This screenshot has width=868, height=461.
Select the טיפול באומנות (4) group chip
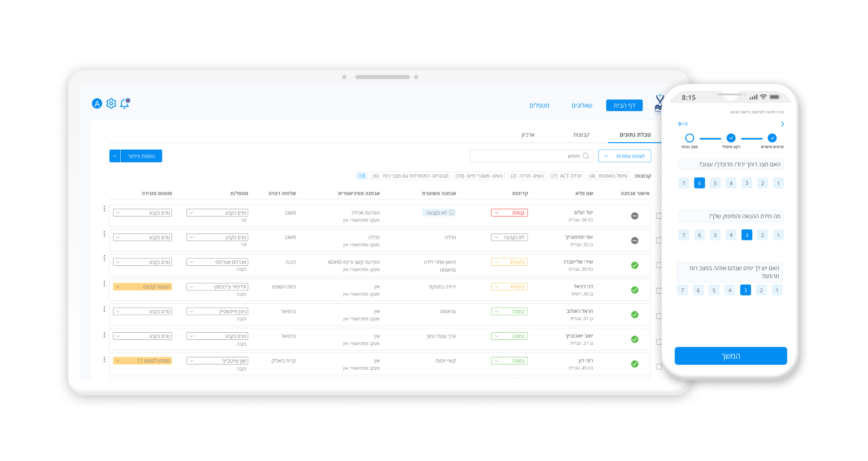point(608,176)
